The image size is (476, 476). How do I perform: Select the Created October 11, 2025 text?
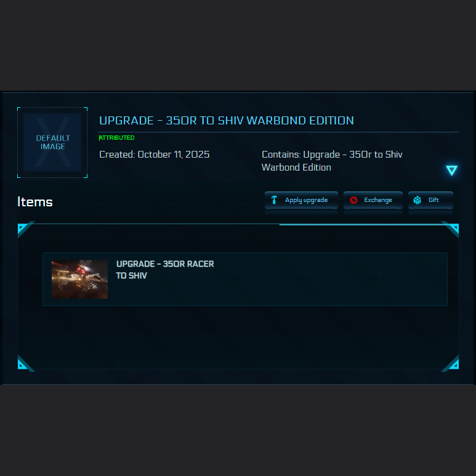click(154, 155)
